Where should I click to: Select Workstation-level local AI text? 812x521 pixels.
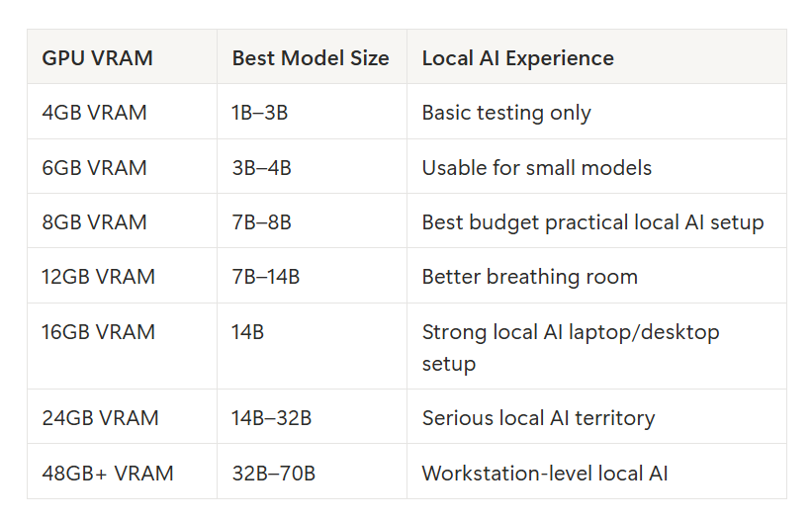pos(545,474)
